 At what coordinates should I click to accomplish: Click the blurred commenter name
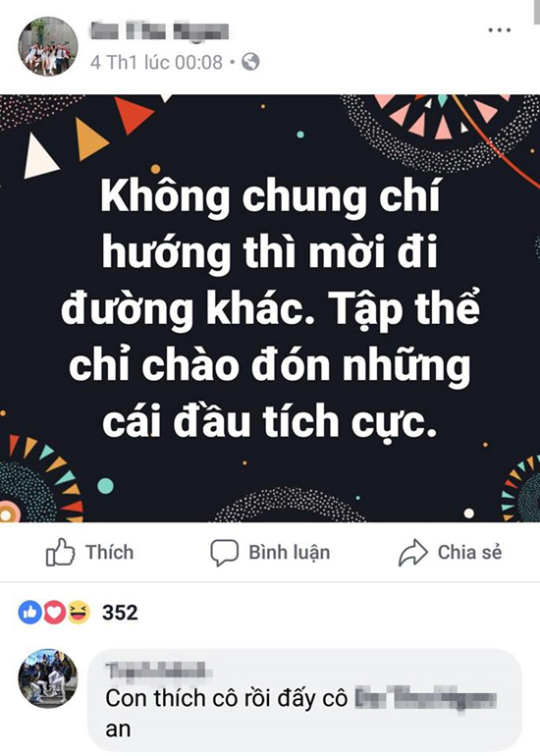pyautogui.click(x=157, y=671)
